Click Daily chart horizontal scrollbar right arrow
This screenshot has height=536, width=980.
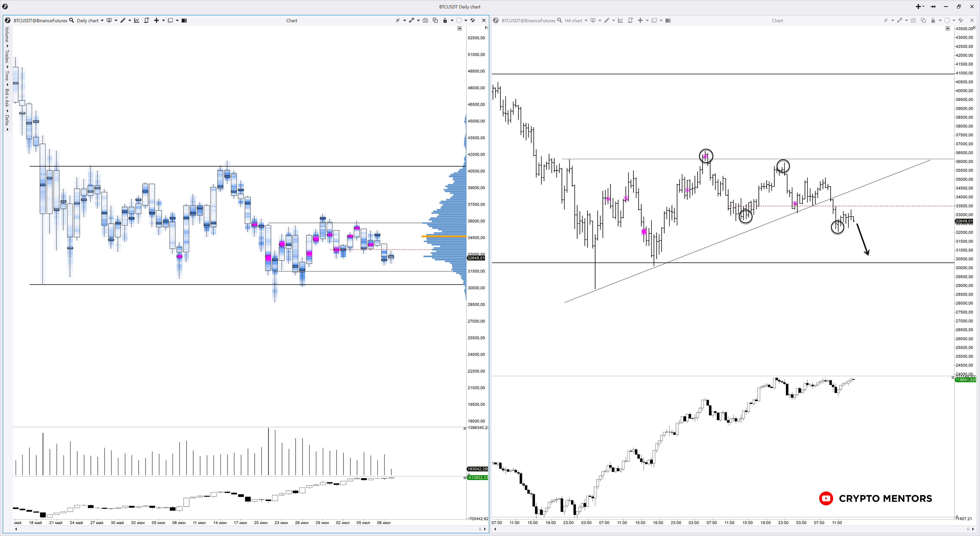pyautogui.click(x=485, y=529)
